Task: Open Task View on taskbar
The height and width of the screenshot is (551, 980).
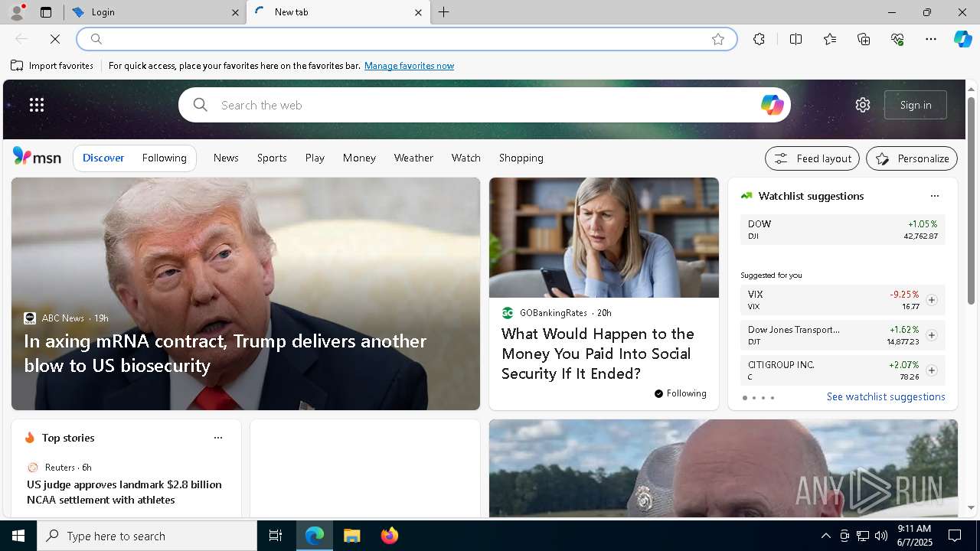Action: [276, 536]
